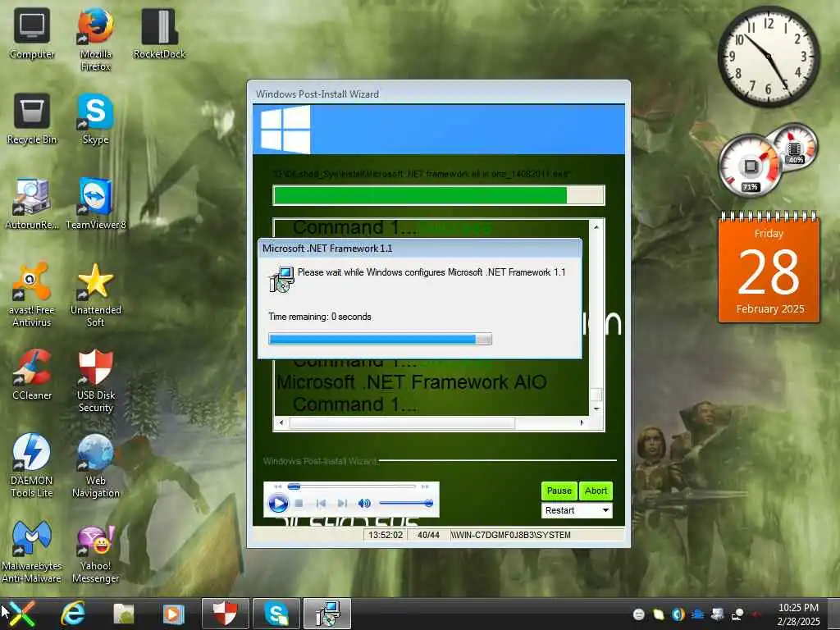This screenshot has width=840, height=630.
Task: Click the .NET Framework installer icon
Action: pyautogui.click(x=281, y=280)
